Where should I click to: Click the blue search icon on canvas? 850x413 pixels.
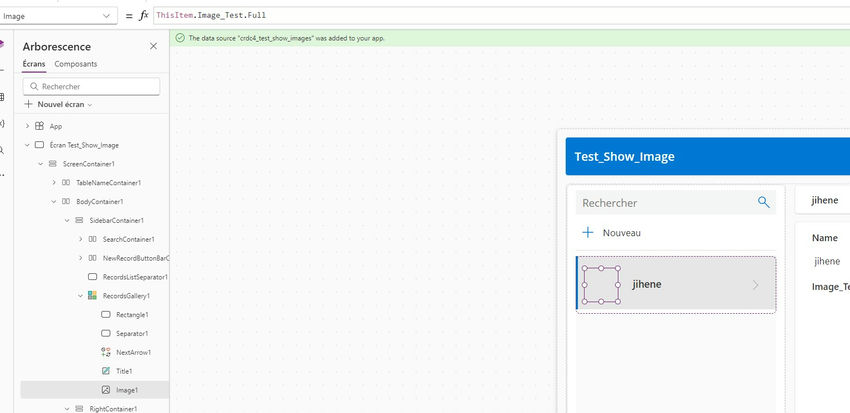(x=763, y=202)
